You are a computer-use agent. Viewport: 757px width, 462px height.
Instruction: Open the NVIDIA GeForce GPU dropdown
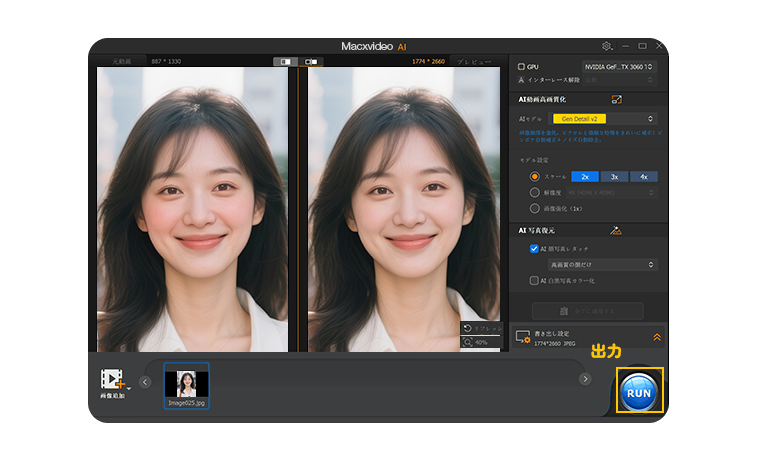click(x=618, y=67)
